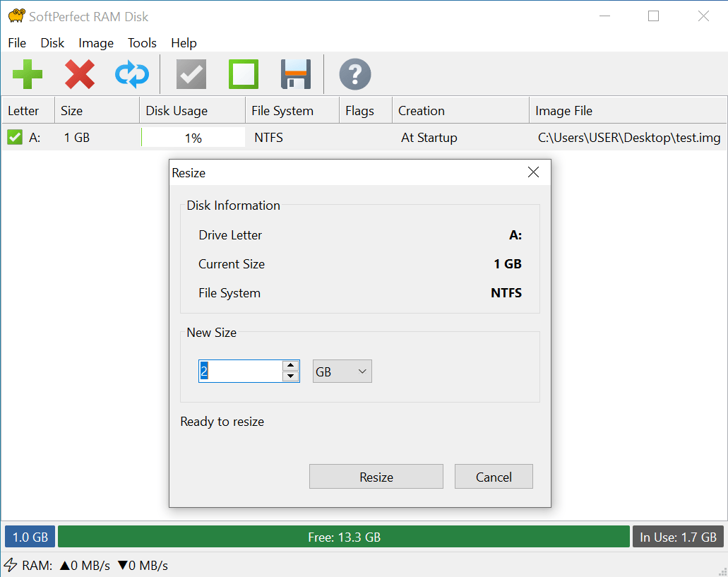Close the Resize dialog
The height and width of the screenshot is (577, 728).
533,172
